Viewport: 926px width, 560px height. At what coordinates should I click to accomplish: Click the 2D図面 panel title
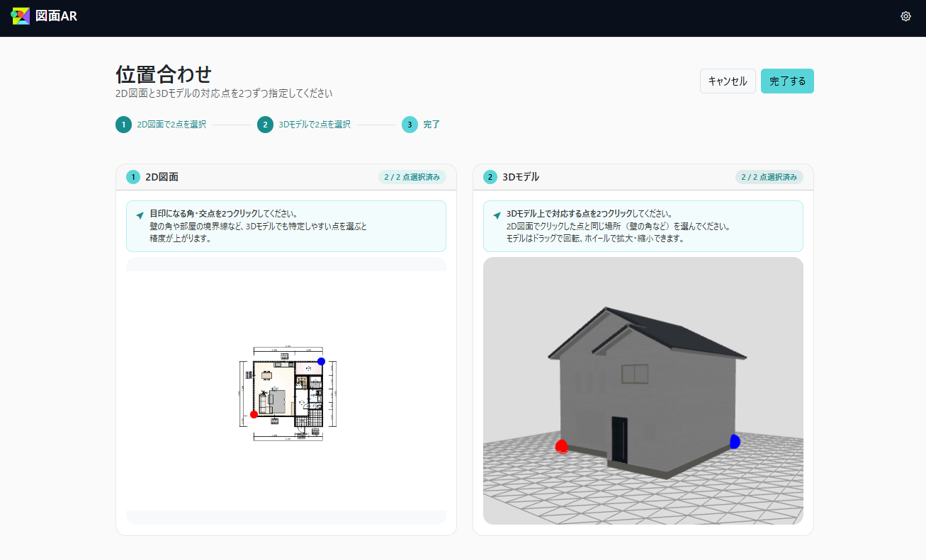coord(162,177)
